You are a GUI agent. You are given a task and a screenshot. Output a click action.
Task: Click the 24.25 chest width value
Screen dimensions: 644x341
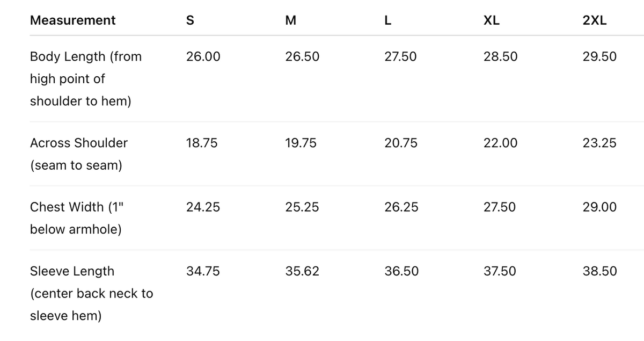point(203,207)
